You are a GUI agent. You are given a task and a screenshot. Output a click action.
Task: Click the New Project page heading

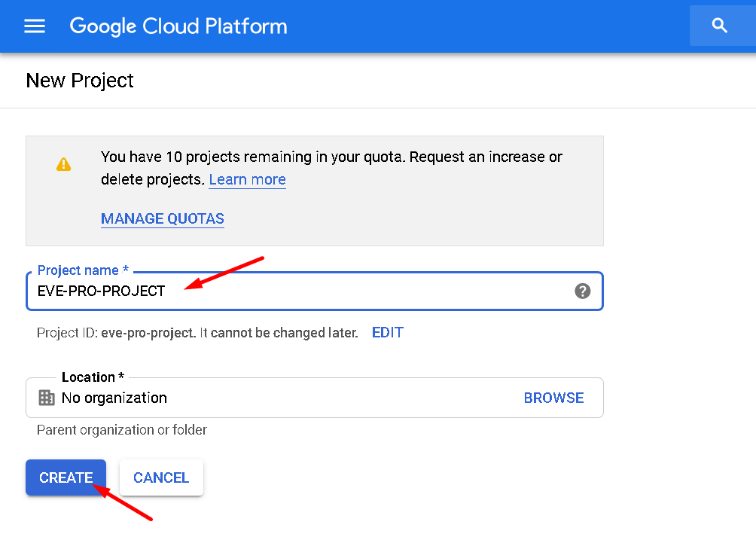coord(80,81)
